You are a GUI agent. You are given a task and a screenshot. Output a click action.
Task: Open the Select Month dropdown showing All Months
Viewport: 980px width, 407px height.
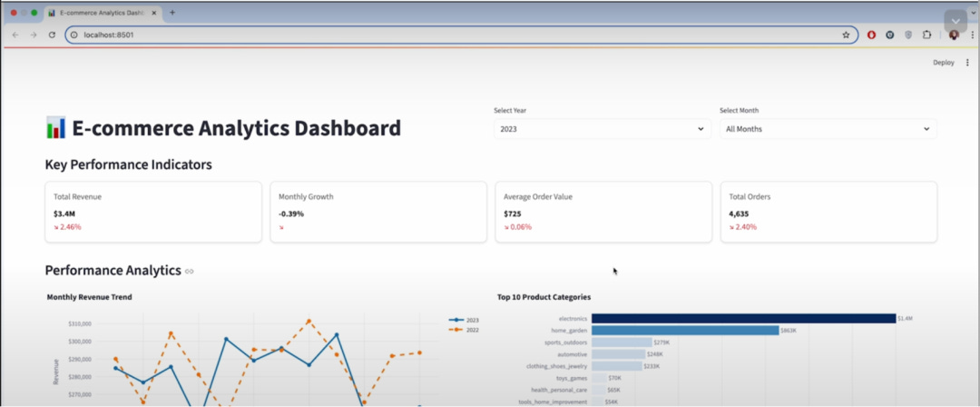tap(828, 129)
